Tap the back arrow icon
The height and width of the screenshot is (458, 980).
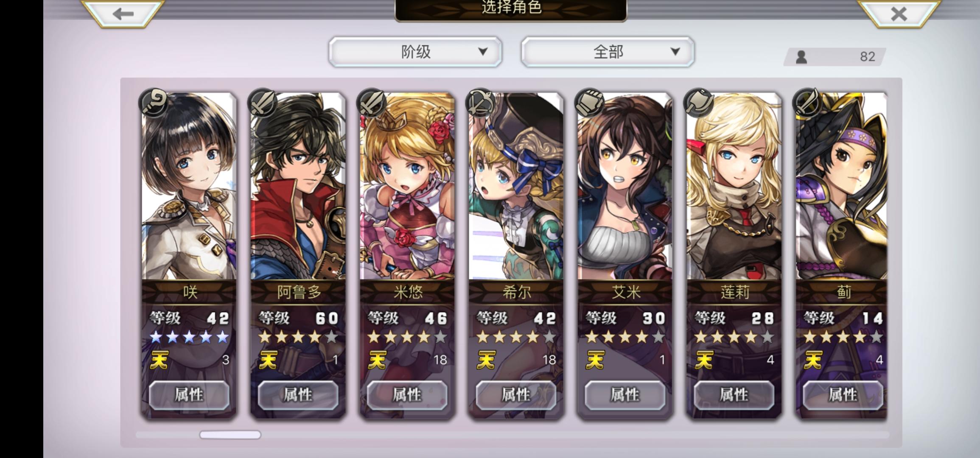point(123,14)
